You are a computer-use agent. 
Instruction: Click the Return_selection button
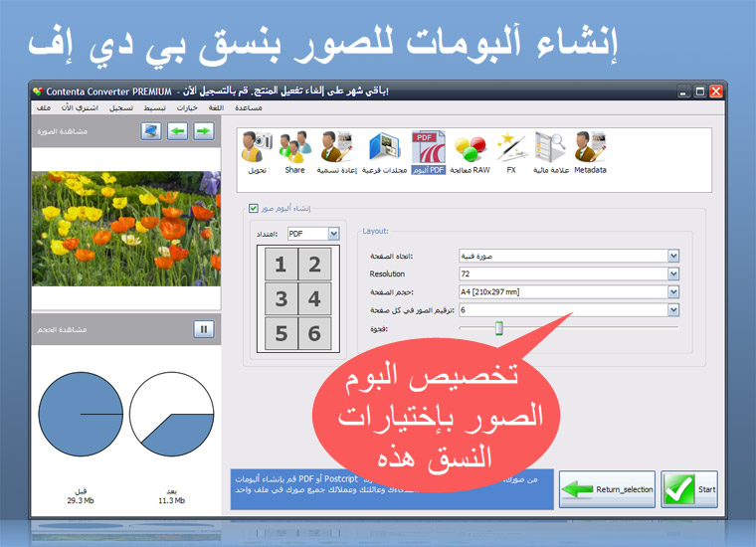coord(607,489)
